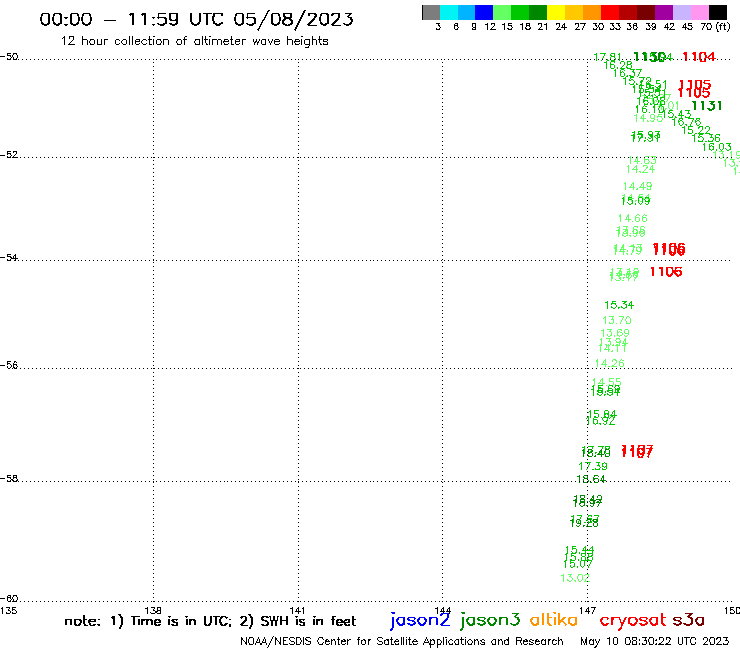
Task: Click the pure blue legend swatch
Action: [484, 12]
